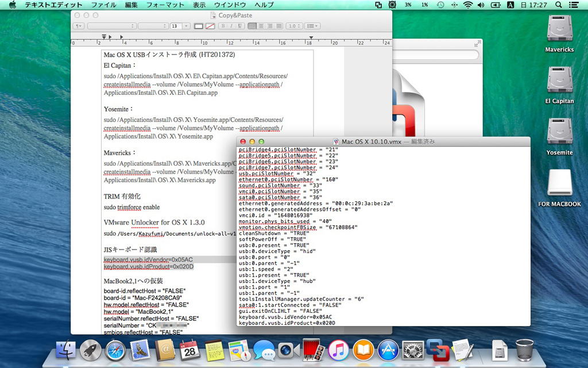The height and width of the screenshot is (368, 588).
Task: Open the テキストエディット application menu
Action: (x=53, y=5)
